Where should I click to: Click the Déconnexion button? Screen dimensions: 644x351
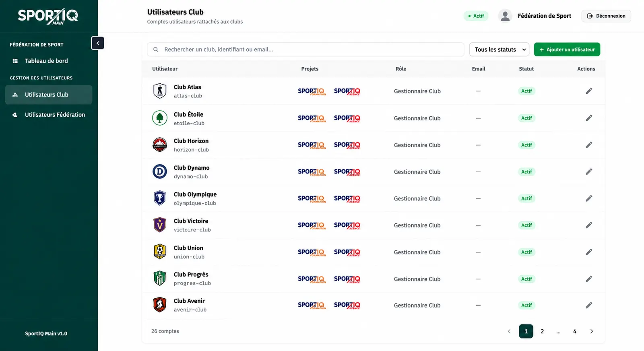click(606, 16)
